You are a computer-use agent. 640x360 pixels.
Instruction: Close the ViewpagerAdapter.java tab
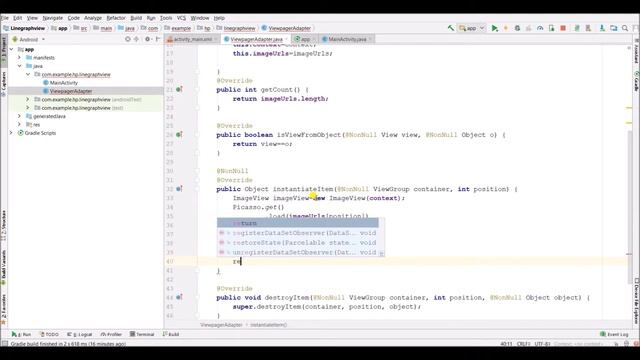[x=287, y=39]
